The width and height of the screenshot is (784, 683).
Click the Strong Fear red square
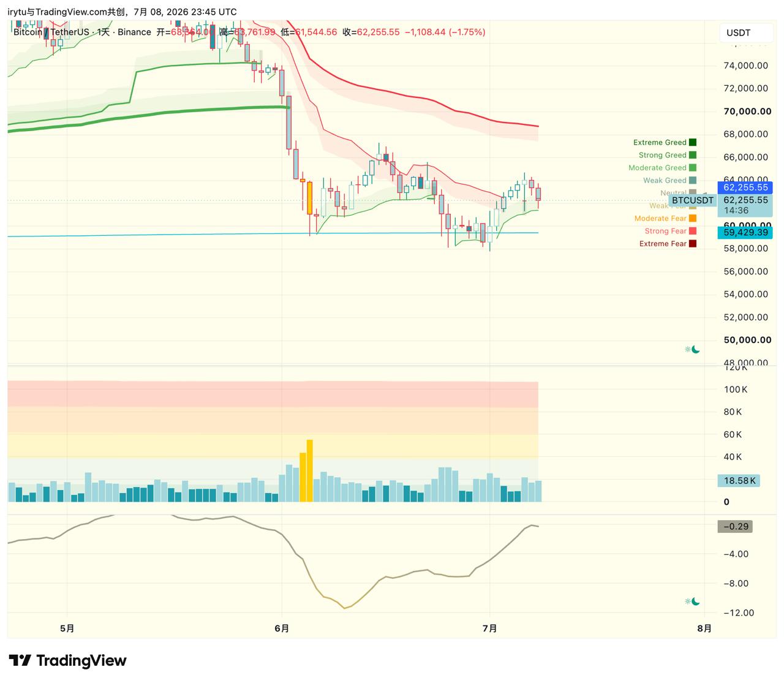click(x=693, y=231)
